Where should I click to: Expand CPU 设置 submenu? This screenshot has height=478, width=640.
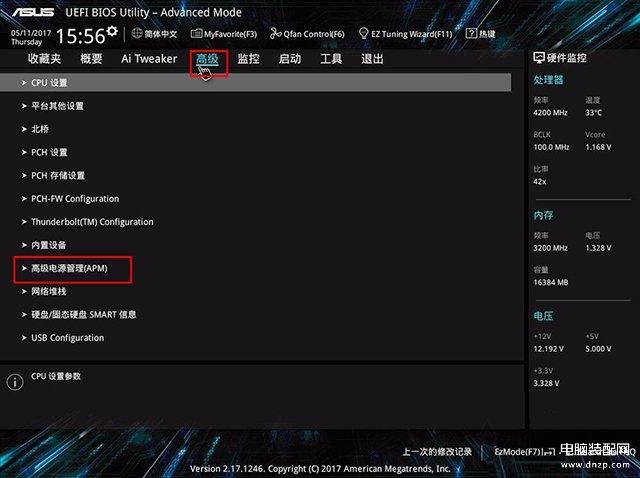[256, 82]
